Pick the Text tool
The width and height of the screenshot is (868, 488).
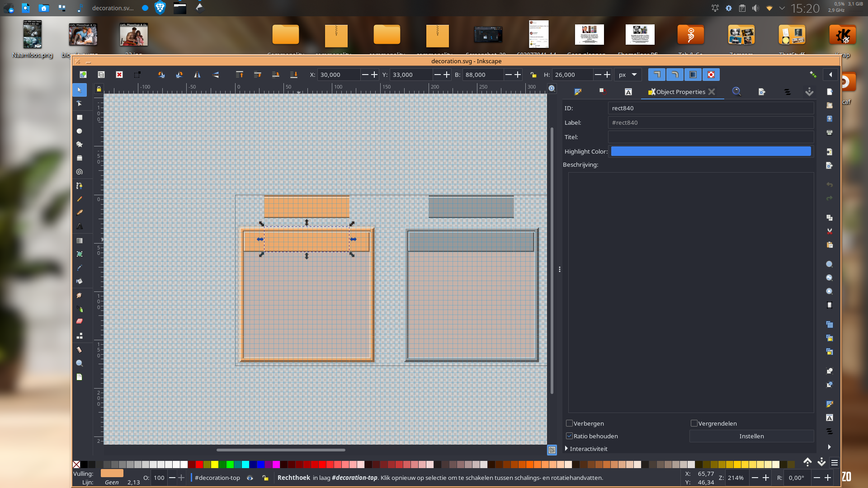80,226
